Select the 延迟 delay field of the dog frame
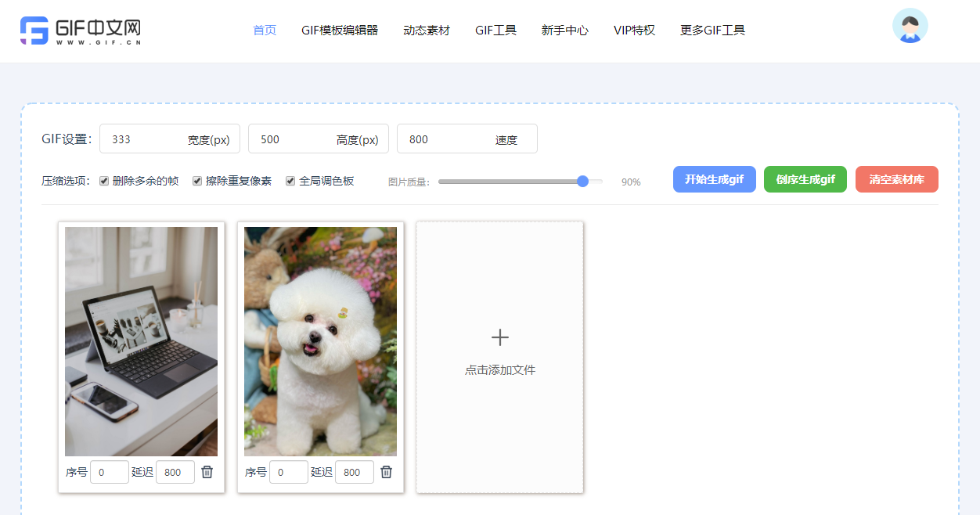The image size is (980, 515). [354, 472]
